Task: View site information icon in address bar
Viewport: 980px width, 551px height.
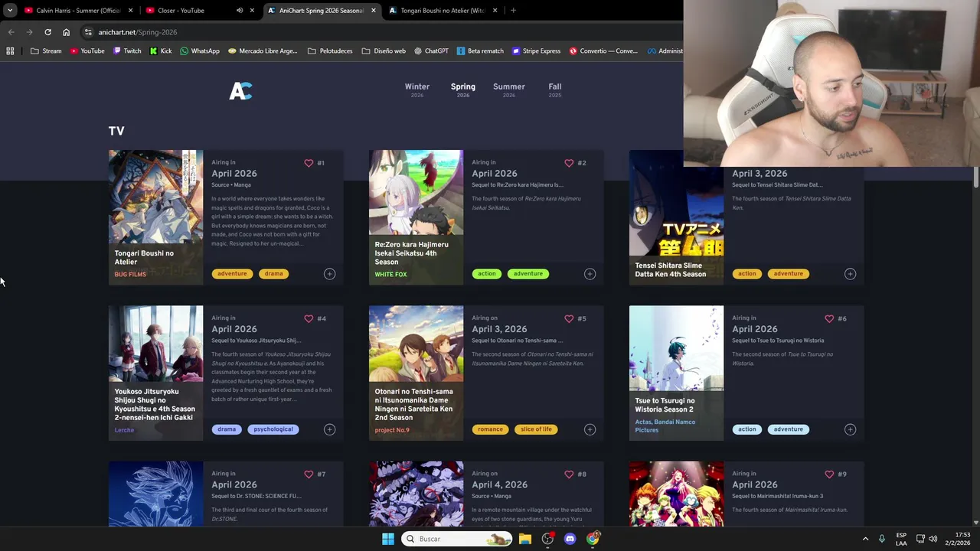Action: pyautogui.click(x=88, y=32)
